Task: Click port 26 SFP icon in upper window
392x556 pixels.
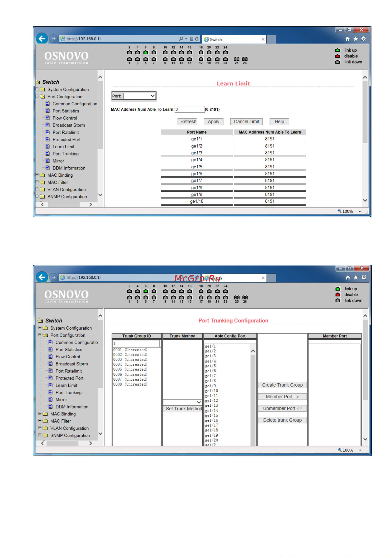Action: [245, 59]
